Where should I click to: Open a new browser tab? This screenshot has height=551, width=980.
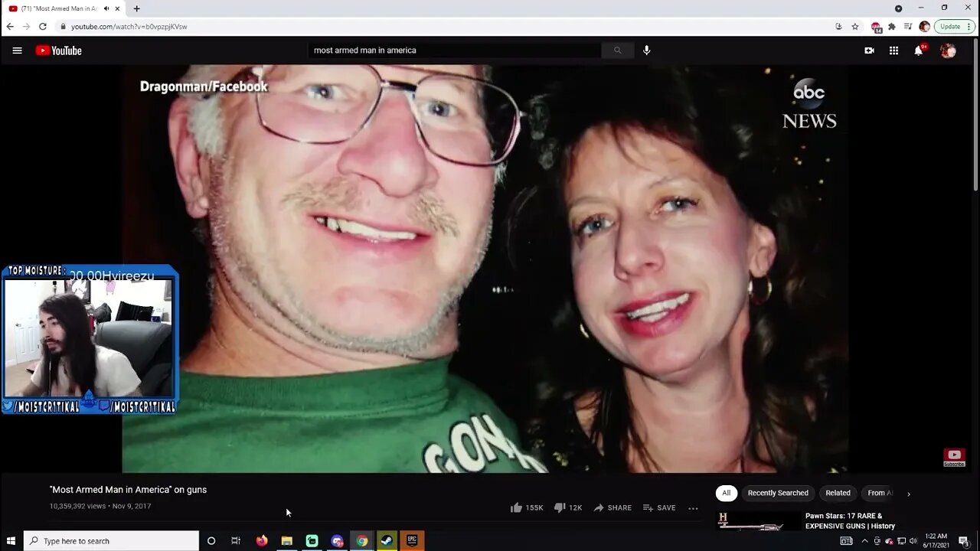pyautogui.click(x=136, y=8)
